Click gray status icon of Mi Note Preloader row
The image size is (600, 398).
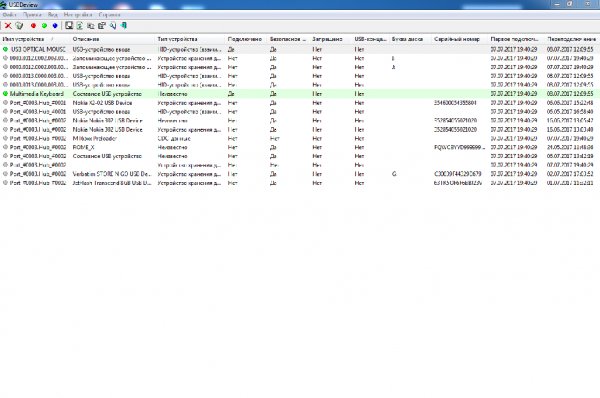[5, 138]
